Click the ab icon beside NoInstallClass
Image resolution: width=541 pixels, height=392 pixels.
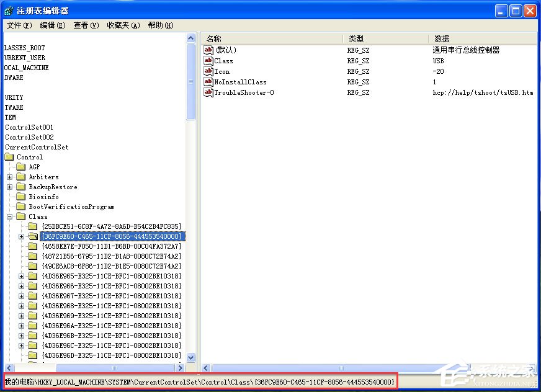click(x=209, y=82)
